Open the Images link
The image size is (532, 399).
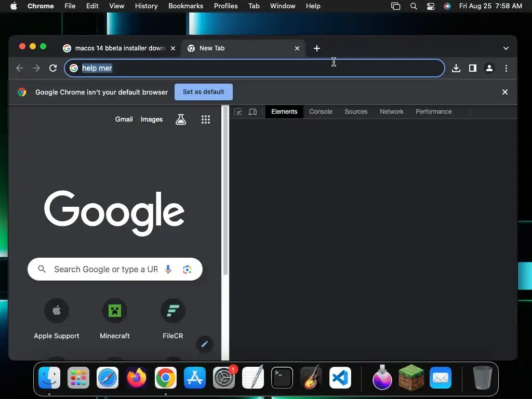[x=152, y=119]
